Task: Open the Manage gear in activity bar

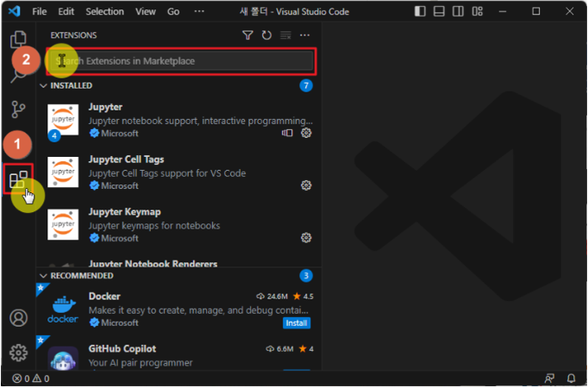Action: tap(18, 354)
